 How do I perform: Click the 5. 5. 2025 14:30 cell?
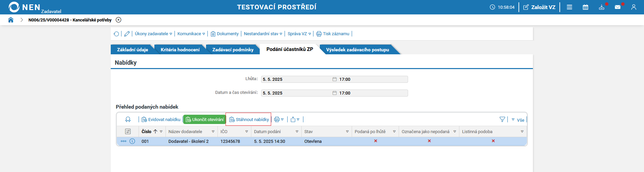coord(269,141)
